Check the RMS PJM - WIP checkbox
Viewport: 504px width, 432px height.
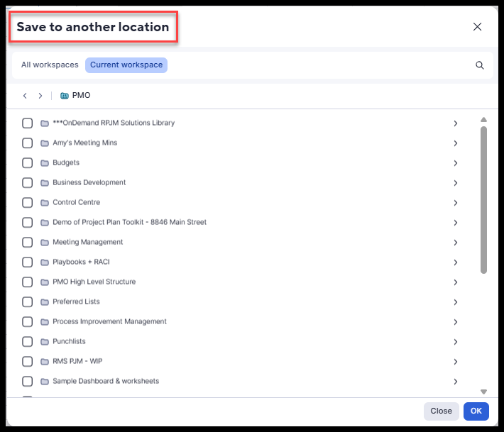pyautogui.click(x=27, y=362)
